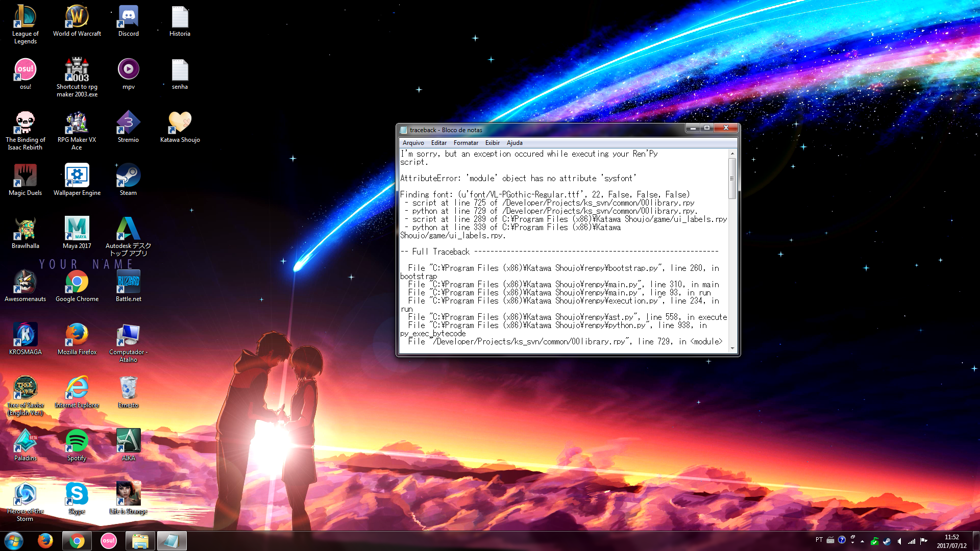This screenshot has height=551, width=980.
Task: Click the Steam tray icon
Action: (x=887, y=541)
